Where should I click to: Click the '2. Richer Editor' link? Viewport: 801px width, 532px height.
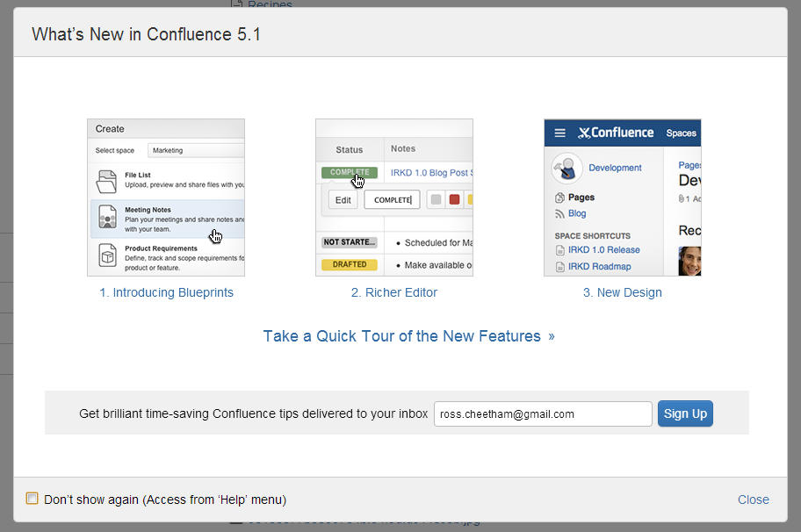point(394,292)
